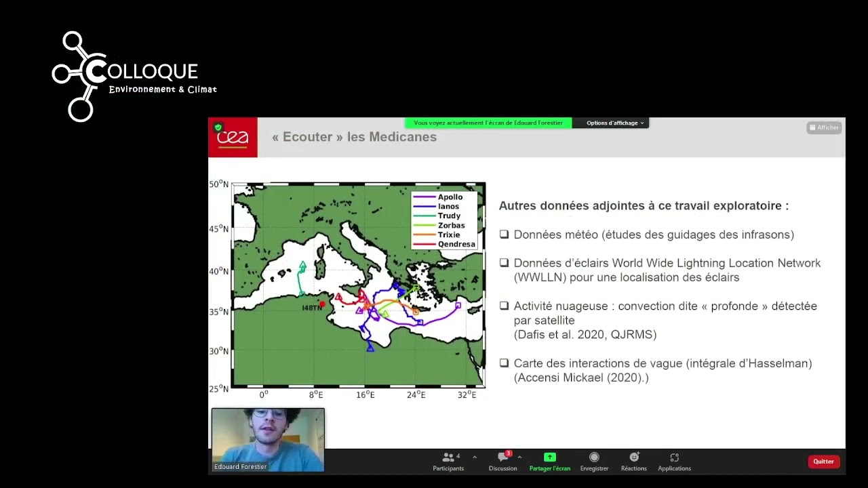The height and width of the screenshot is (488, 868).
Task: Open the Options d'affichage dropdown
Action: (615, 123)
